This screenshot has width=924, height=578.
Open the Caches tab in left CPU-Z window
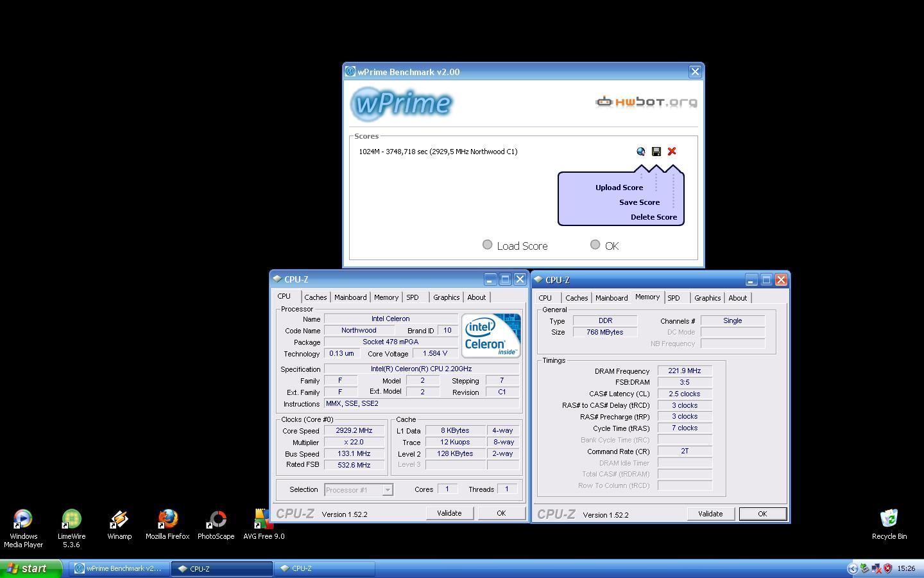pos(315,297)
